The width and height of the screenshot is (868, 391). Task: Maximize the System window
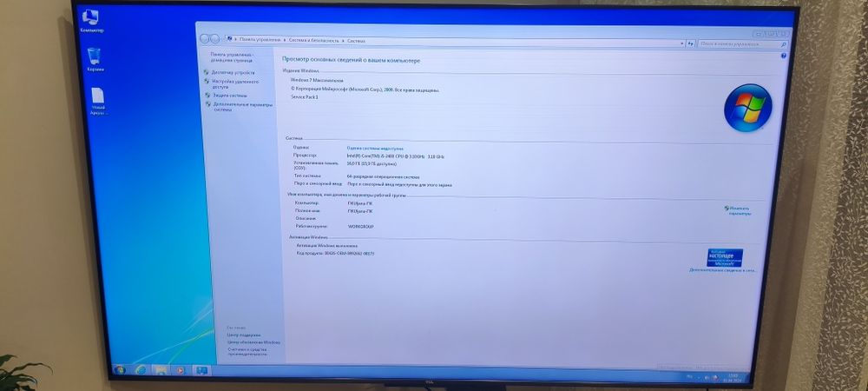click(x=771, y=34)
